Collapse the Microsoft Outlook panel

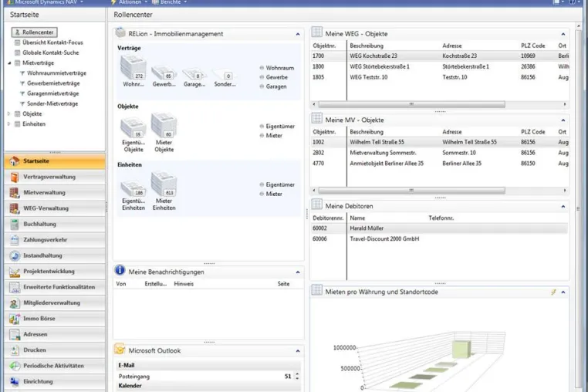(298, 351)
